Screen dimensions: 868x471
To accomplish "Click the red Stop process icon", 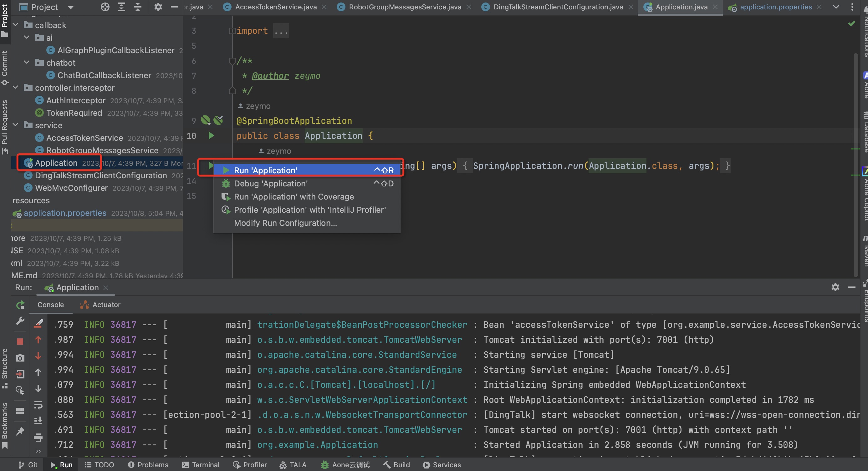I will click(x=20, y=342).
